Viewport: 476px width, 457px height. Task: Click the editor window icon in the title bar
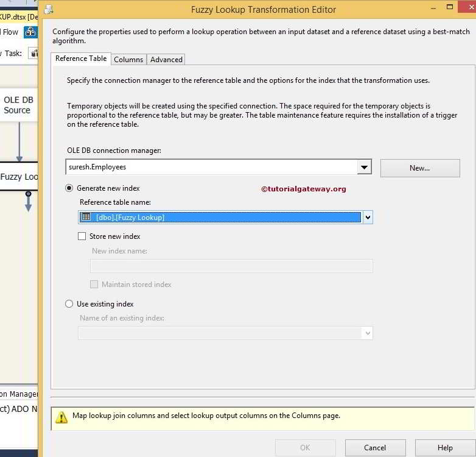[x=49, y=10]
